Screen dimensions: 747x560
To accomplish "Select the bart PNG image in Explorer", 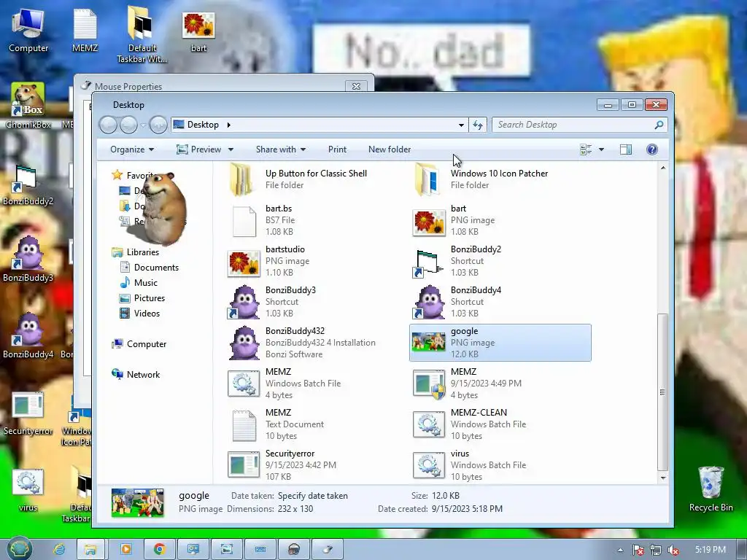I will (x=500, y=220).
